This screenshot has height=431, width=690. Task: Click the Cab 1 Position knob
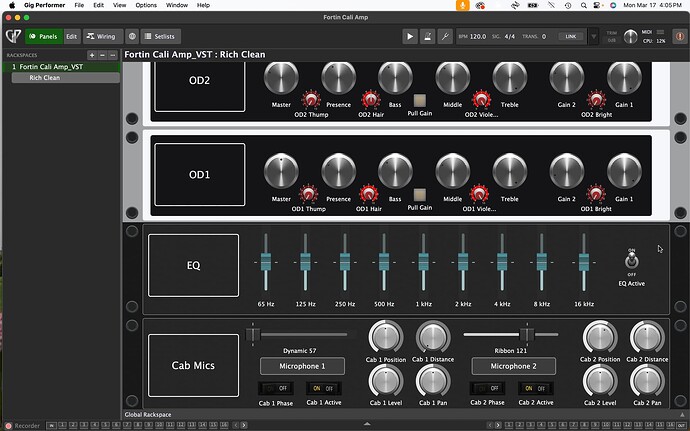pos(386,338)
